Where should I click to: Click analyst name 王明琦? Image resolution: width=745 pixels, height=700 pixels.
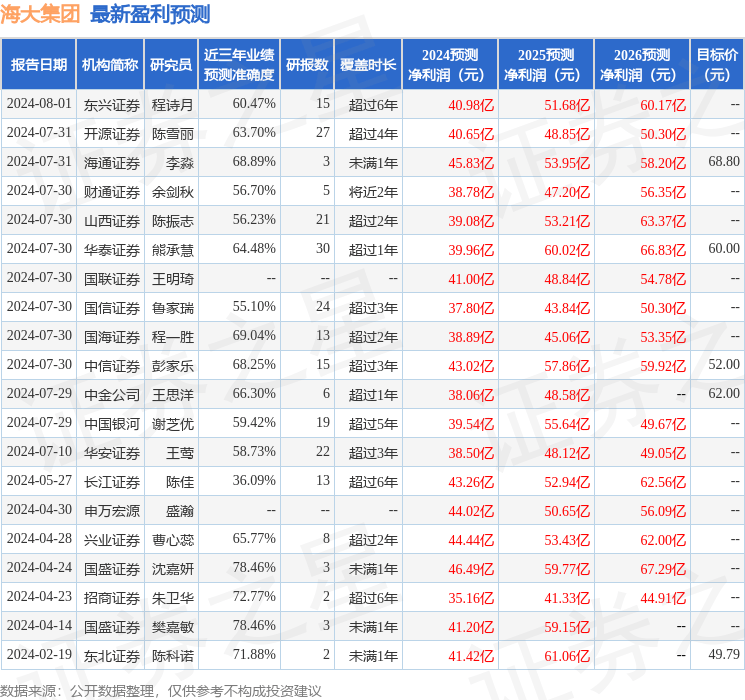pyautogui.click(x=173, y=279)
